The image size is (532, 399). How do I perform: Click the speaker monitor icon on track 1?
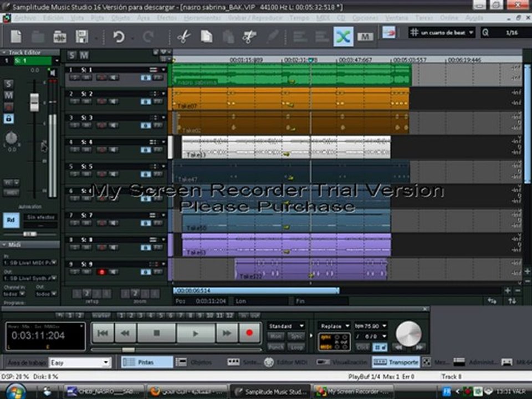point(114,78)
